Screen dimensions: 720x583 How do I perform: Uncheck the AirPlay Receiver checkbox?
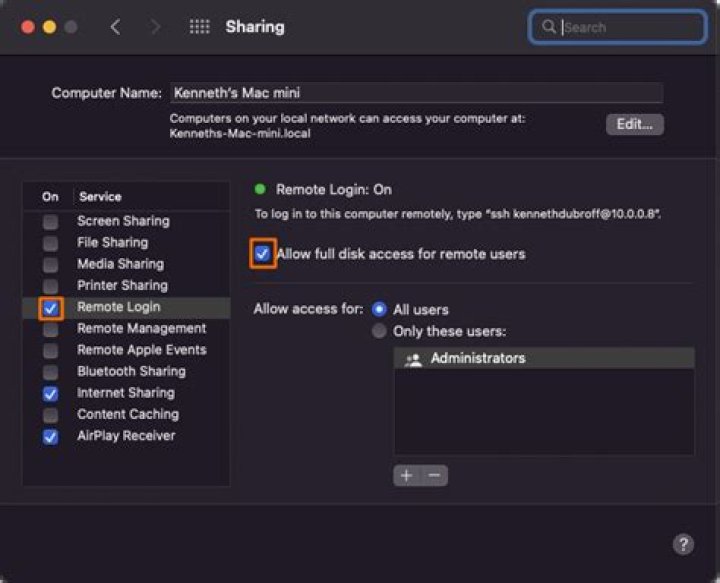click(x=50, y=437)
